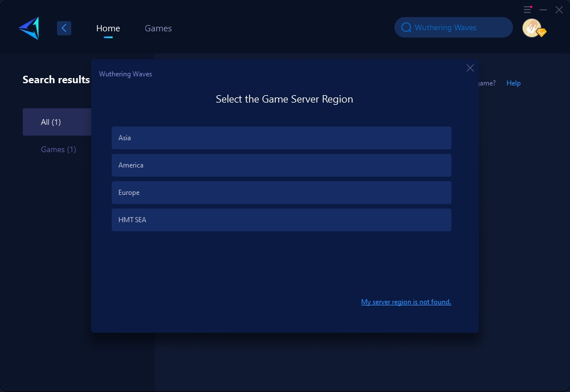Focus the Wuthering Waves search field

pyautogui.click(x=454, y=27)
